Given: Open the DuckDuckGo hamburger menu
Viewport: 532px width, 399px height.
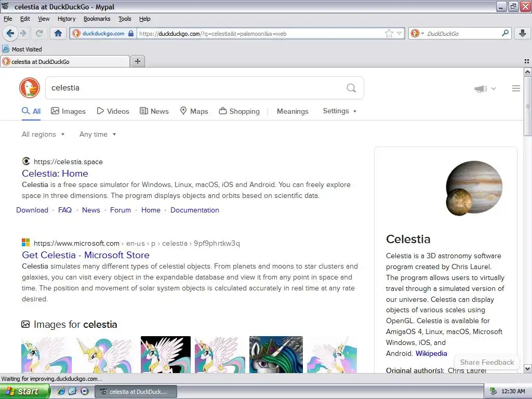Looking at the screenshot, I should pos(516,88).
